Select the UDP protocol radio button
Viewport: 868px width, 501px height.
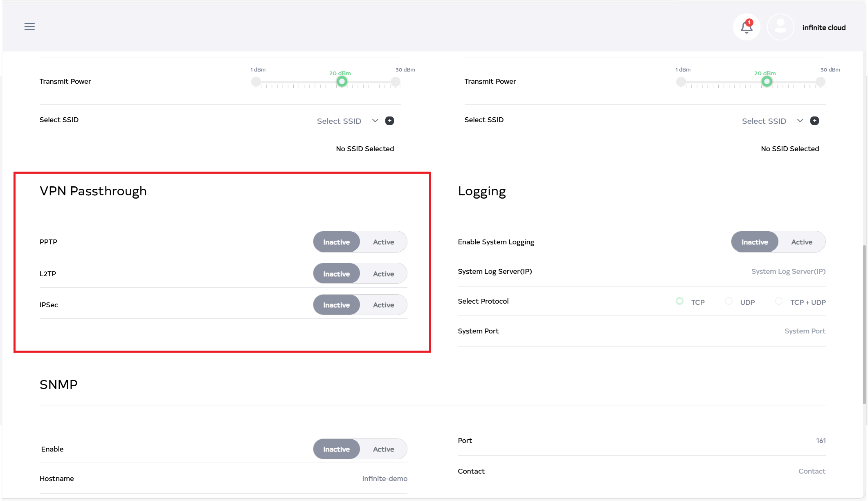pos(729,302)
